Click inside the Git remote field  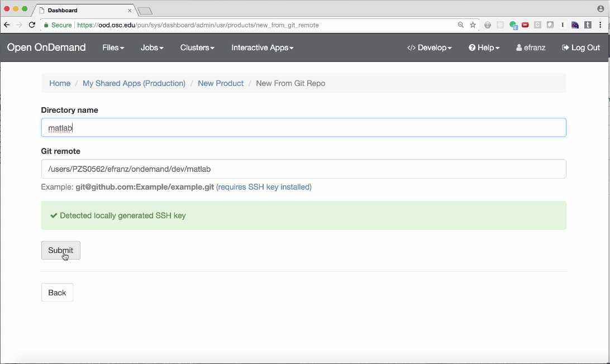(303, 169)
